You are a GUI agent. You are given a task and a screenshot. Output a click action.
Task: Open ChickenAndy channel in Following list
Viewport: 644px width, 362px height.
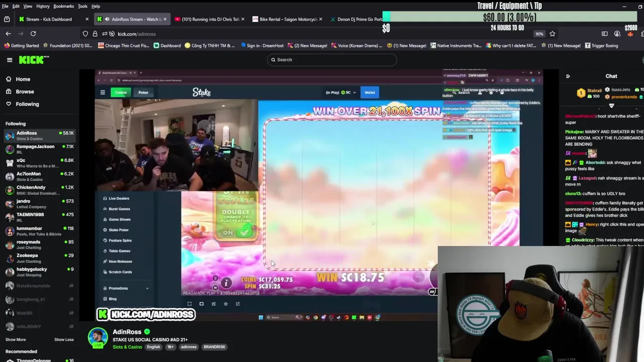39,190
